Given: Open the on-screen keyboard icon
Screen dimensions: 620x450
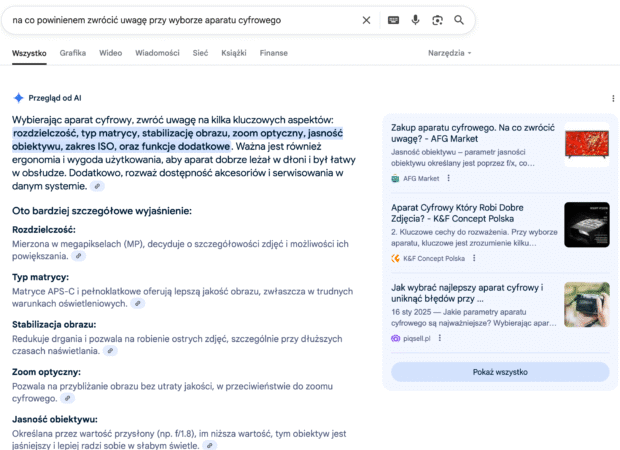Looking at the screenshot, I should tap(393, 20).
